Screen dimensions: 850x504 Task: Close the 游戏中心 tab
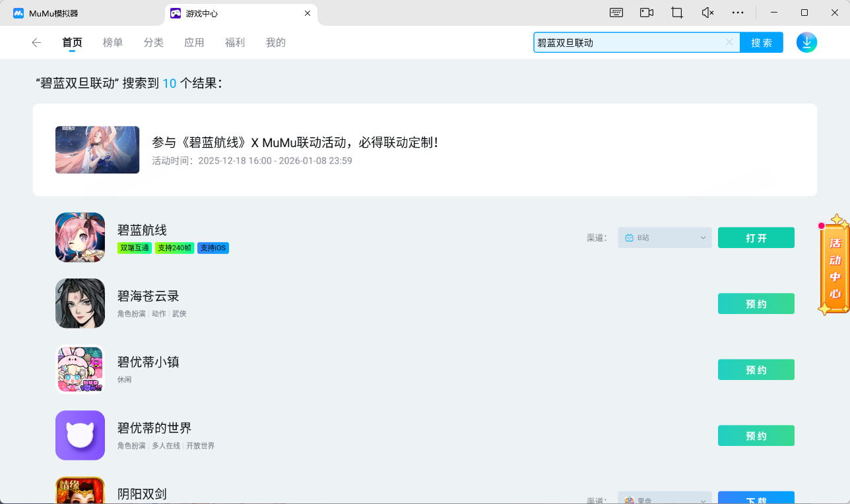click(307, 13)
